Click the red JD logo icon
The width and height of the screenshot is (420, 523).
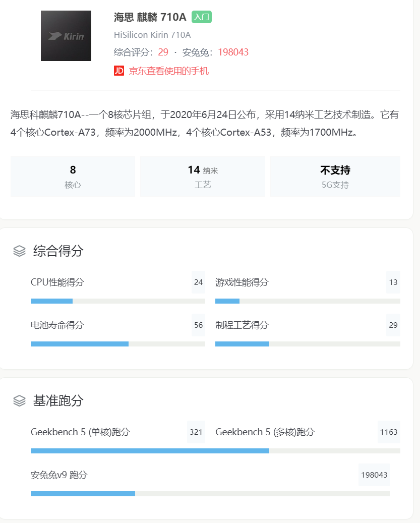pyautogui.click(x=119, y=71)
